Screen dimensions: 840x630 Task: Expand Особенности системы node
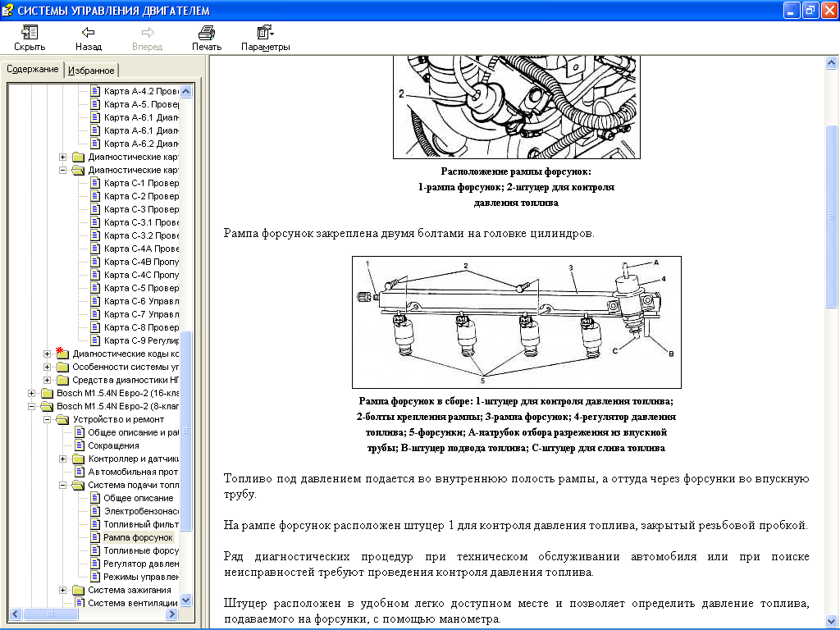click(47, 367)
